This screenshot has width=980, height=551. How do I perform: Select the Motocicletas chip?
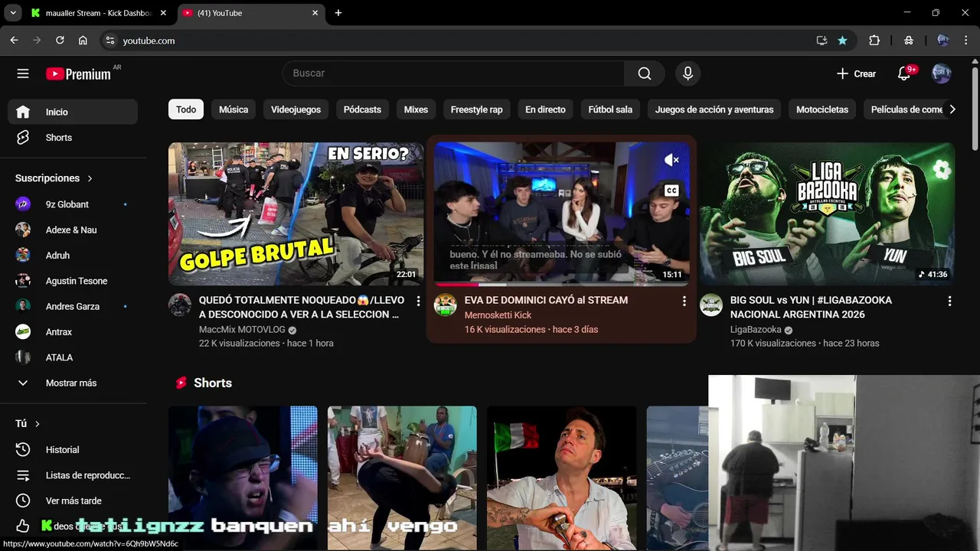(822, 109)
